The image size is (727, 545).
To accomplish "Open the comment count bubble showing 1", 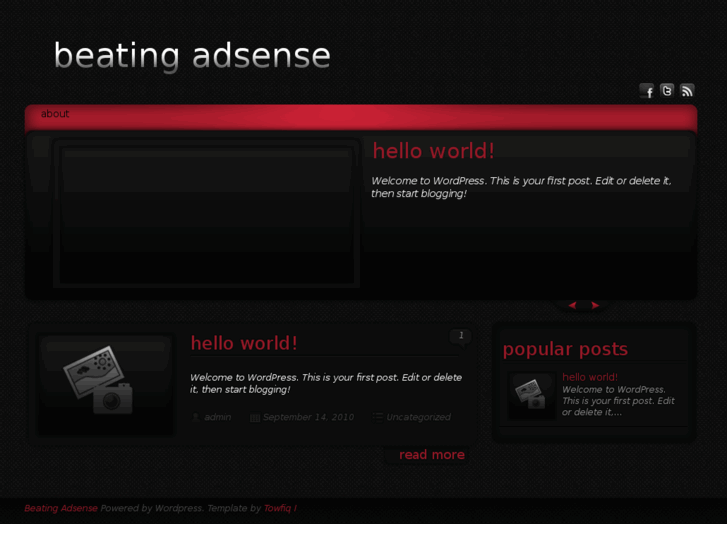I will click(x=460, y=336).
